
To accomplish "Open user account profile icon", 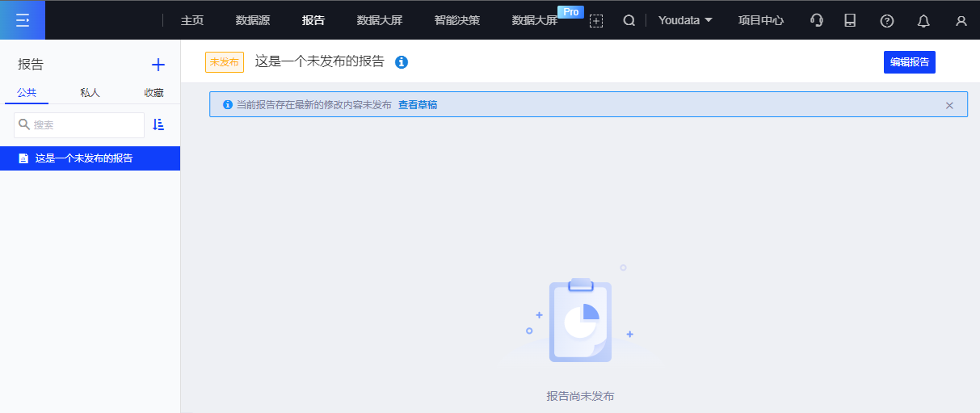I will (961, 21).
